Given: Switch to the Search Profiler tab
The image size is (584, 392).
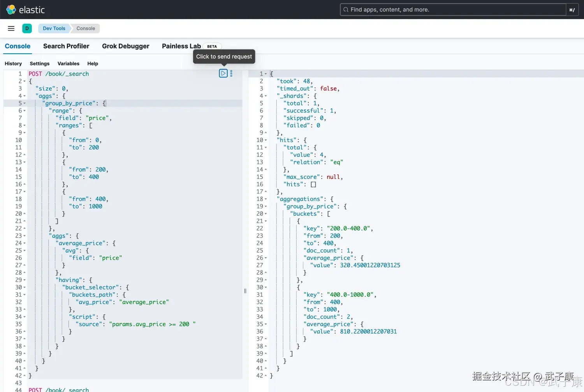Looking at the screenshot, I should [x=66, y=46].
